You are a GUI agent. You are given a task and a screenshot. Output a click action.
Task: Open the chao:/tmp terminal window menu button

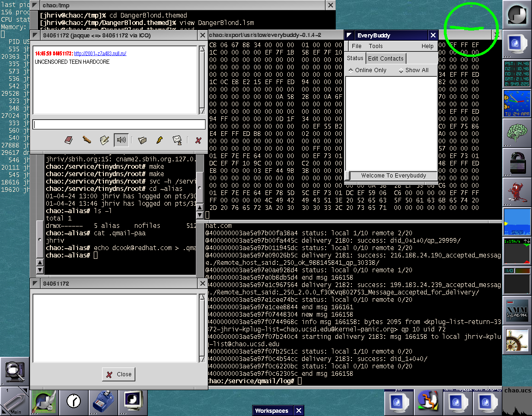point(35,5)
